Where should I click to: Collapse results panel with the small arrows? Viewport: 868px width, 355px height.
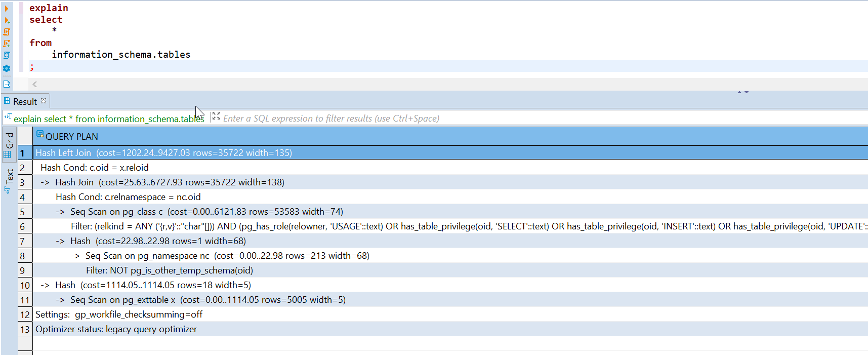(742, 92)
